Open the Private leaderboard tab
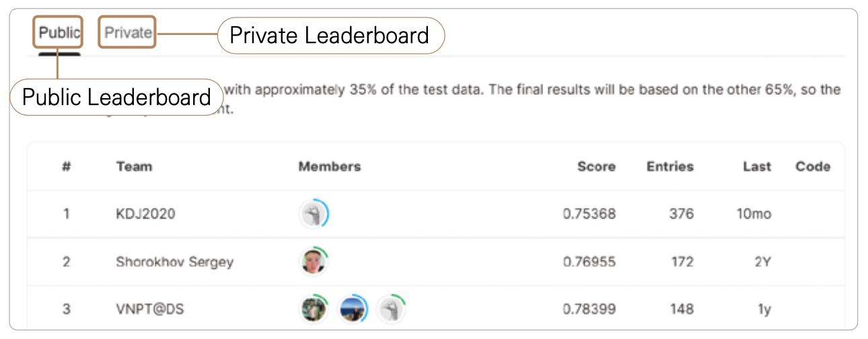 (x=127, y=32)
